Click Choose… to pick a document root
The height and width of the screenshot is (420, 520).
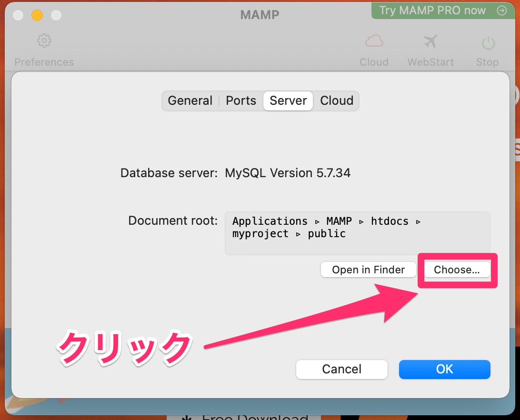pyautogui.click(x=457, y=270)
